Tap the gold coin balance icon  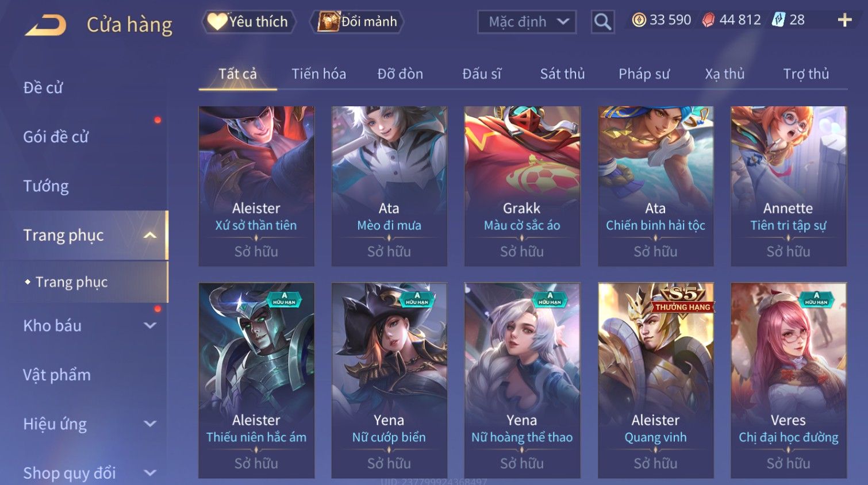[x=639, y=20]
